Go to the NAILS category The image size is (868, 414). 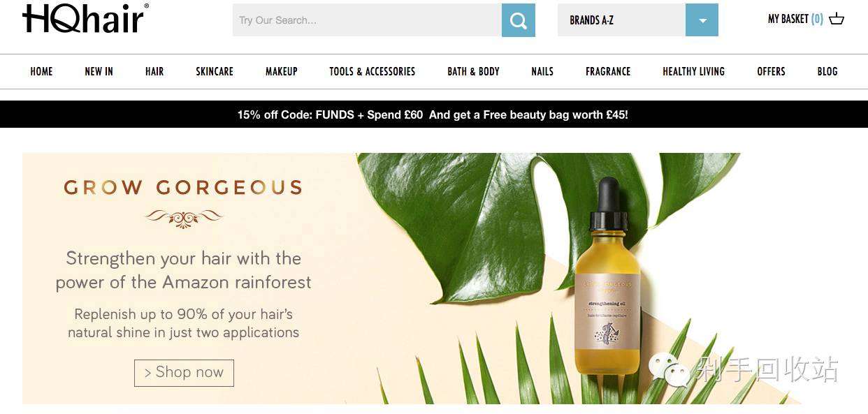(x=542, y=71)
